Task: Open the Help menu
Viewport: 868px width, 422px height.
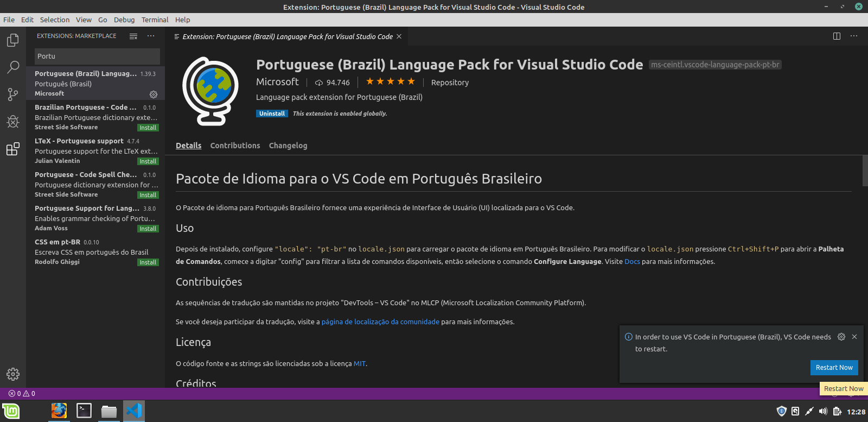Action: [183, 20]
